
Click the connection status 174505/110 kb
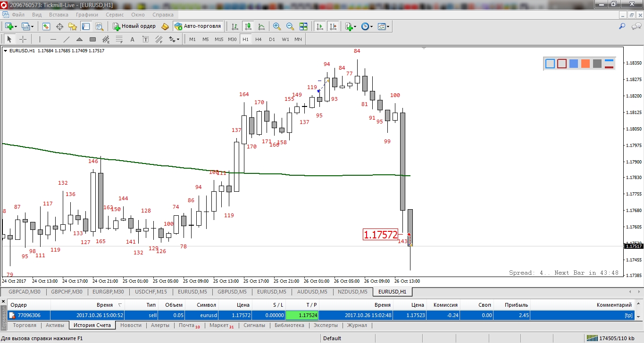611,338
